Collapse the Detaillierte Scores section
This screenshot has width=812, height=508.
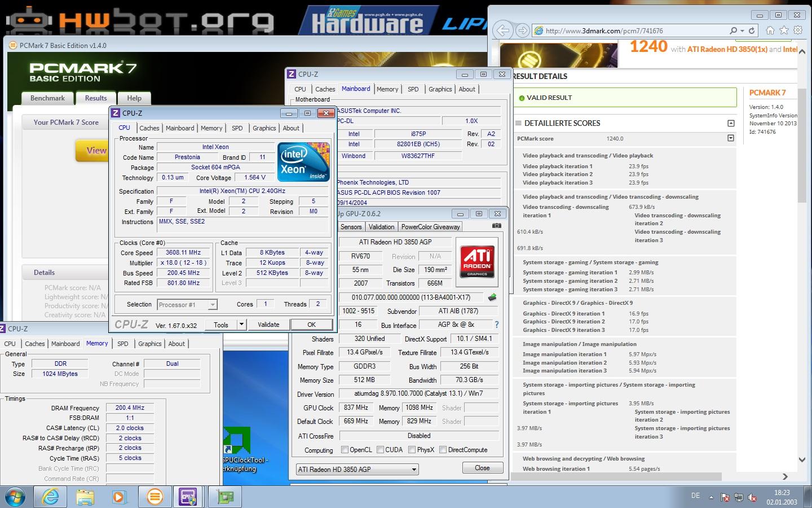tap(731, 123)
